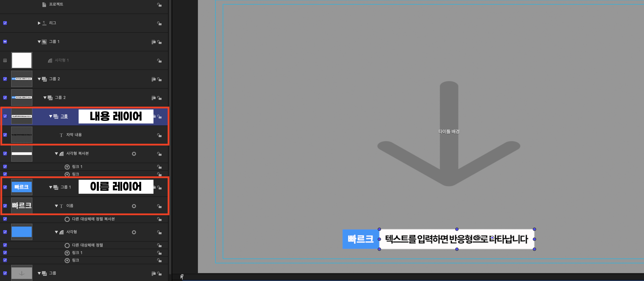Click lock icon on 리그 row
Screen dimensions: 644x281
[x=159, y=23]
